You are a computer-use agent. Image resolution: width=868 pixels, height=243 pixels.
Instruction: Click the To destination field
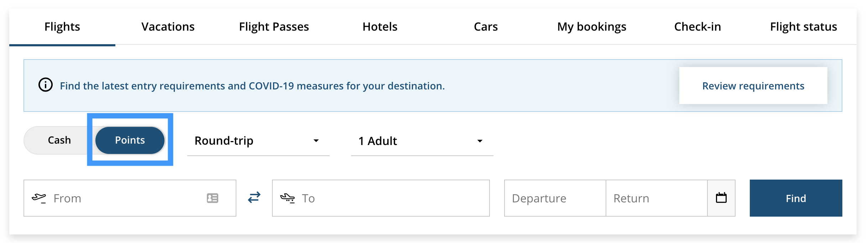tap(381, 198)
